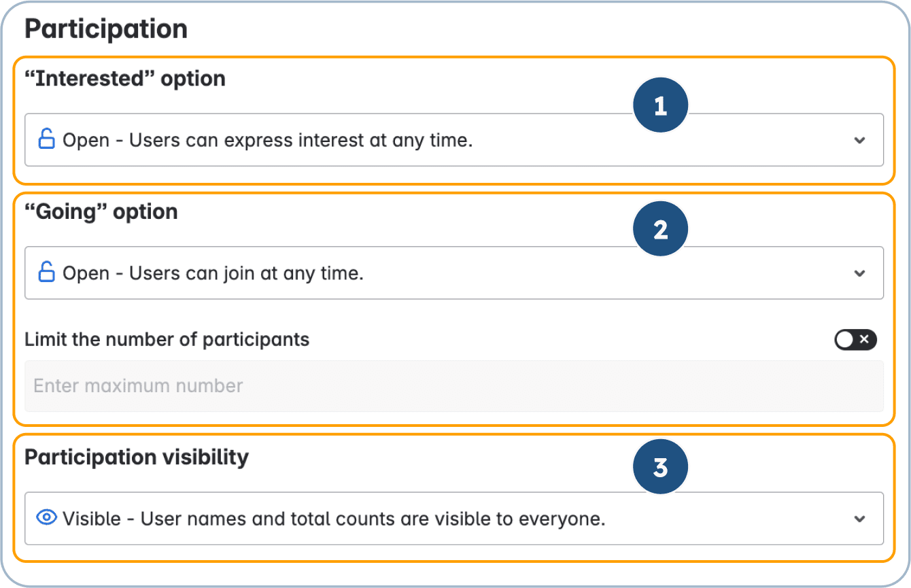Click the open padlock icon in Going dropdown
This screenshot has height=588, width=911.
point(46,273)
